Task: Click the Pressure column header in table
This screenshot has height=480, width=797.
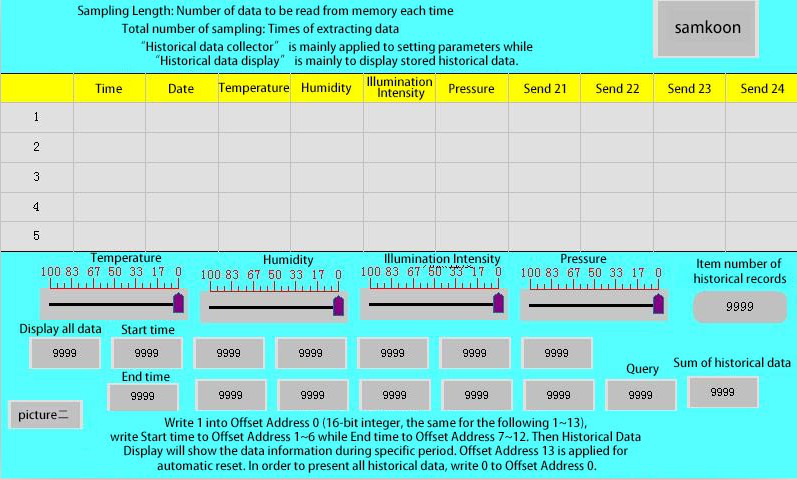Action: click(x=471, y=88)
